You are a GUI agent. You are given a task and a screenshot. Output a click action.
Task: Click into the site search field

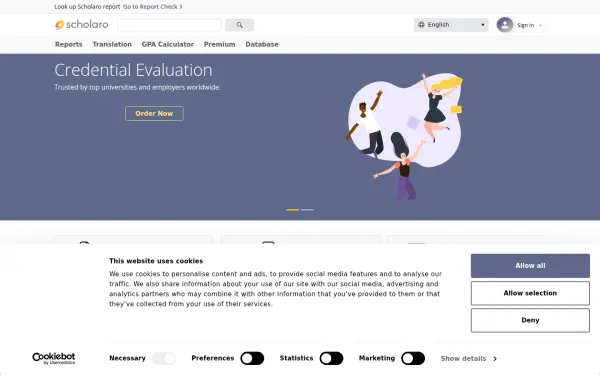tap(170, 25)
